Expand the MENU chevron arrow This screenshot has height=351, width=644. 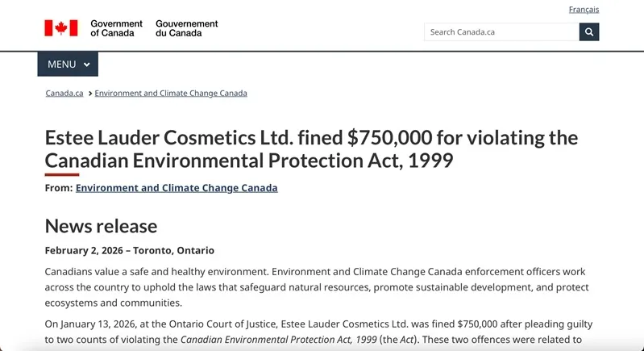point(87,65)
